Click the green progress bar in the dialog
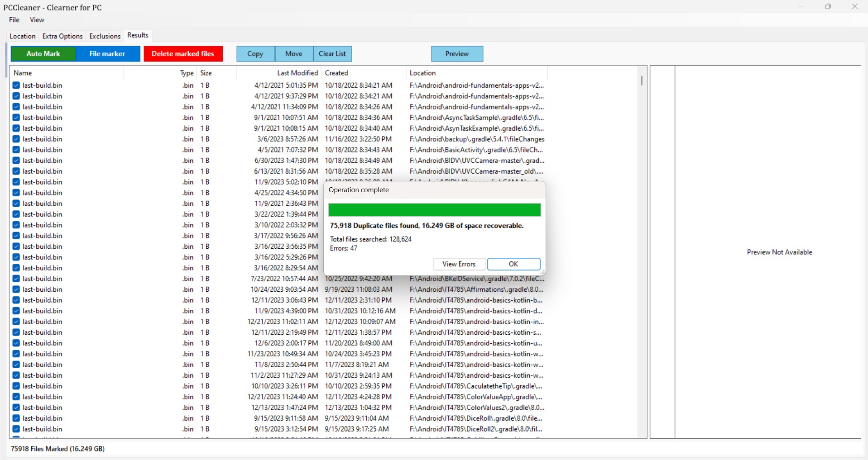 coord(435,210)
